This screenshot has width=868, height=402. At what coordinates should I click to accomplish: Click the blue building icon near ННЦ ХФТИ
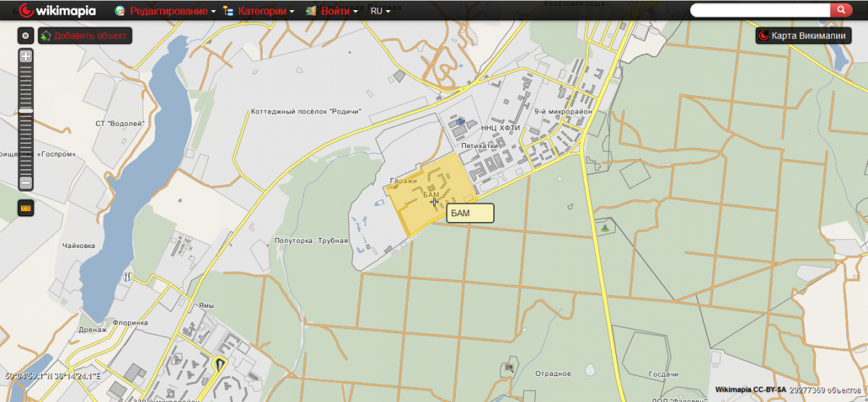click(460, 122)
